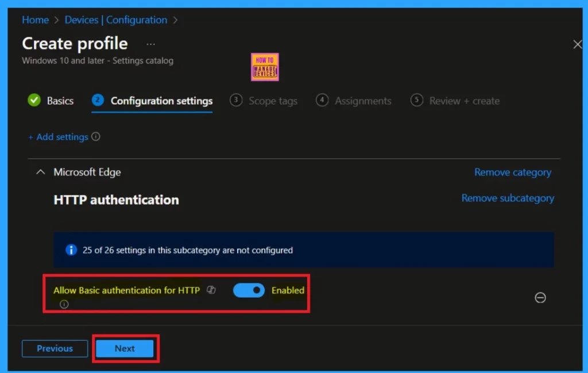The height and width of the screenshot is (373, 588).
Task: Click + Add settings link
Action: [58, 137]
